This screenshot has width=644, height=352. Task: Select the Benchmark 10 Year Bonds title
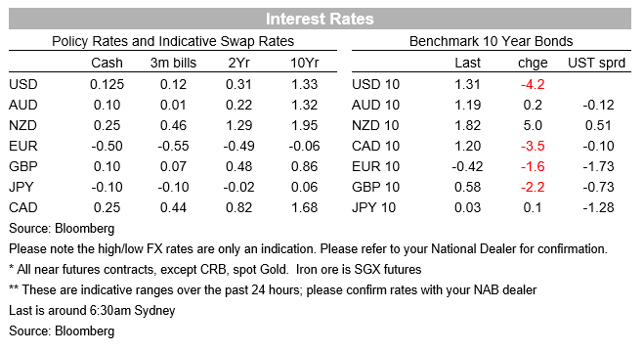pos(491,41)
